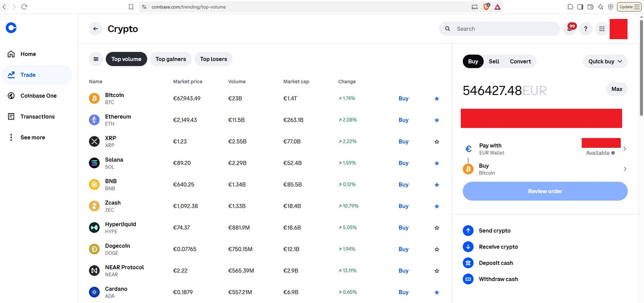Select the Buy order tab

[473, 61]
